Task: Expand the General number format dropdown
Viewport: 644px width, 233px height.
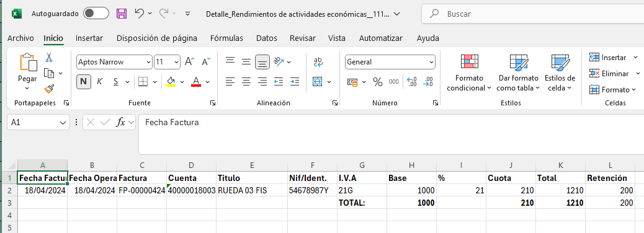Action: tap(390, 62)
